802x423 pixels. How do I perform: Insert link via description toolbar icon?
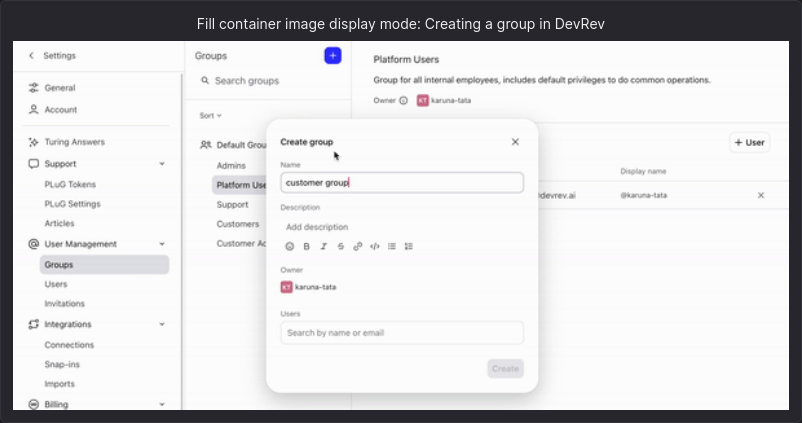(357, 246)
